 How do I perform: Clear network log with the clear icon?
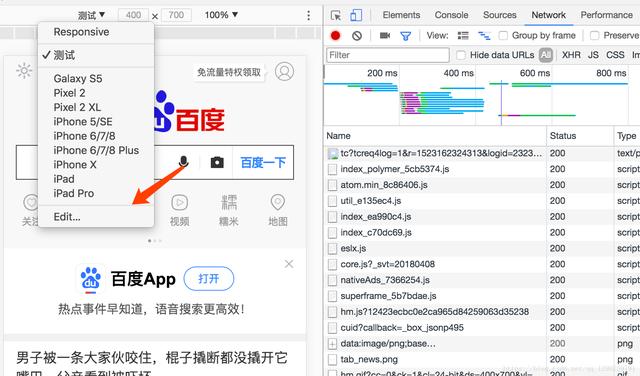click(357, 36)
